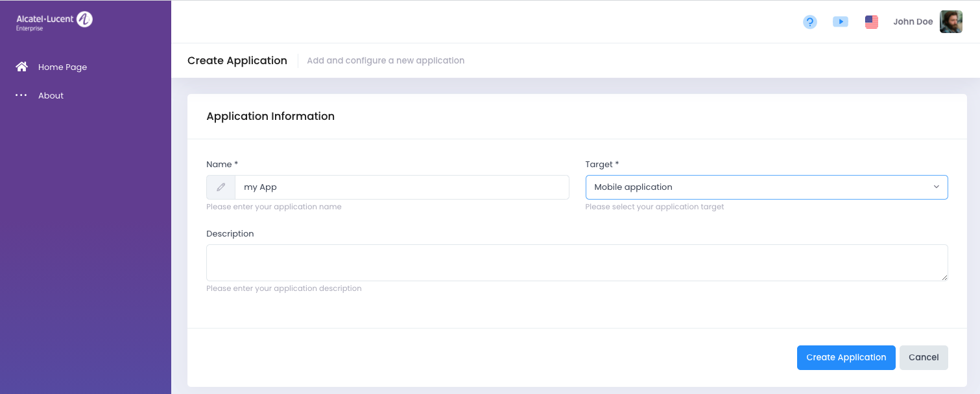This screenshot has height=394, width=980.
Task: Open the Home Page menu item
Action: [62, 67]
